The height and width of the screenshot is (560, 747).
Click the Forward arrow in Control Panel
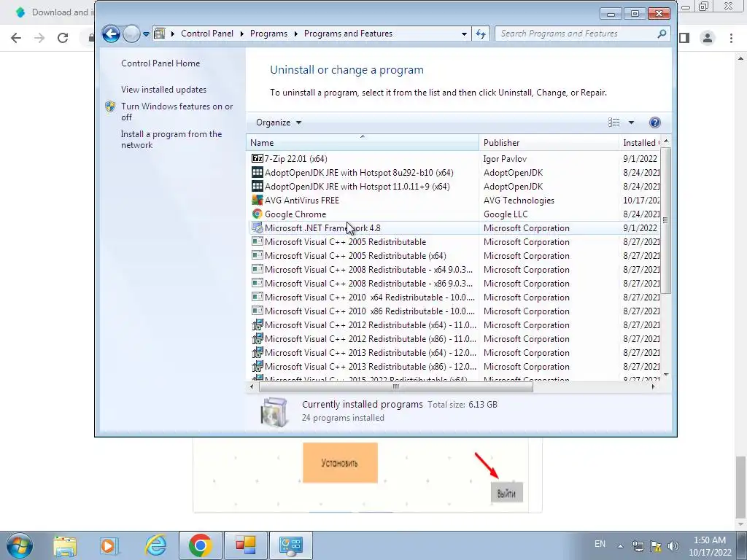(x=131, y=34)
